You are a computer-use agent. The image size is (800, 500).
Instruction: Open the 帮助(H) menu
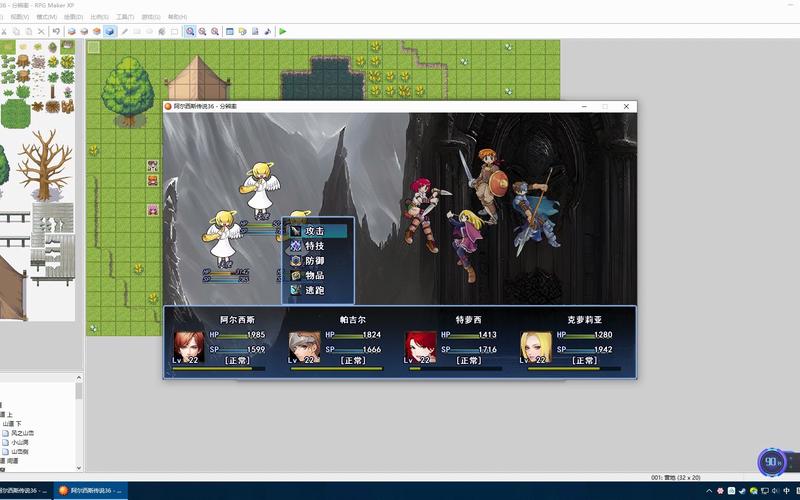(177, 17)
